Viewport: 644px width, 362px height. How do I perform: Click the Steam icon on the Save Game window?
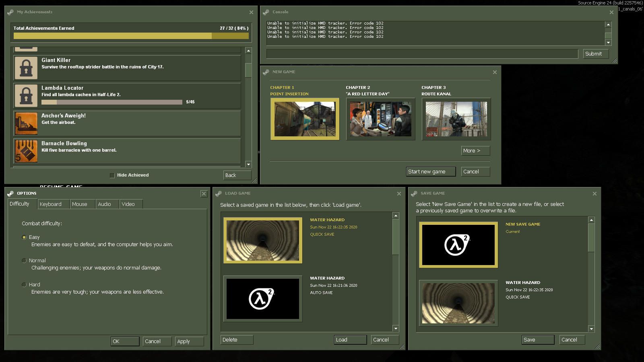(x=414, y=193)
